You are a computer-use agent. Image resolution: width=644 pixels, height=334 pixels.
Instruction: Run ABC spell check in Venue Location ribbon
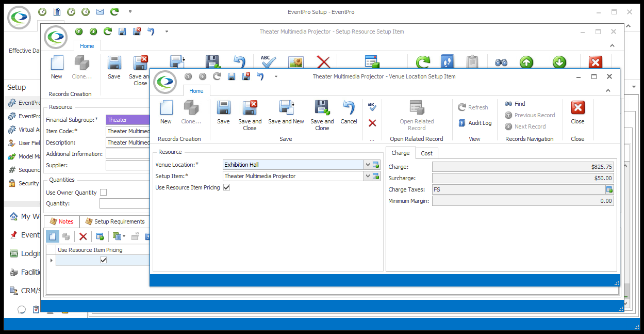click(372, 106)
